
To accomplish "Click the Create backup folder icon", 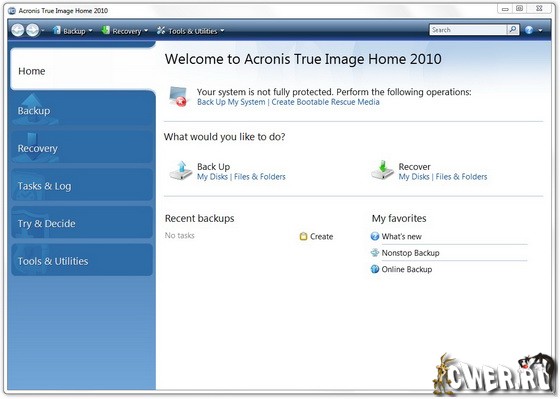I will pyautogui.click(x=303, y=236).
